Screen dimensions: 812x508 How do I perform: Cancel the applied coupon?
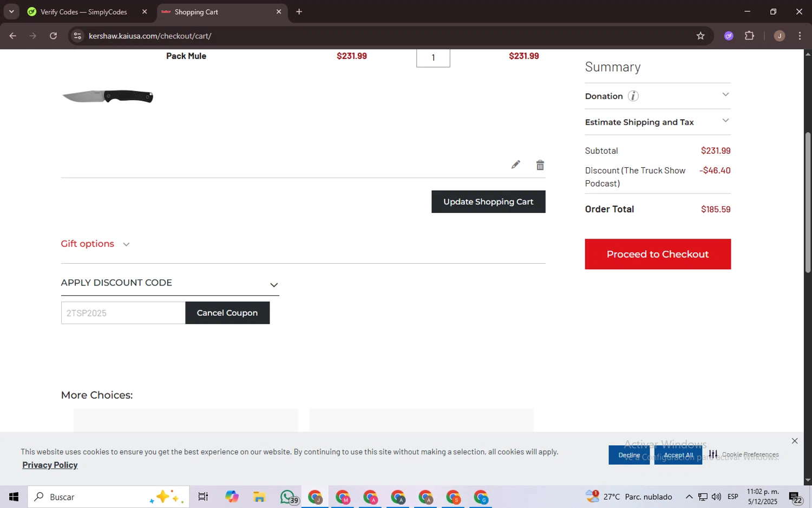(x=227, y=313)
